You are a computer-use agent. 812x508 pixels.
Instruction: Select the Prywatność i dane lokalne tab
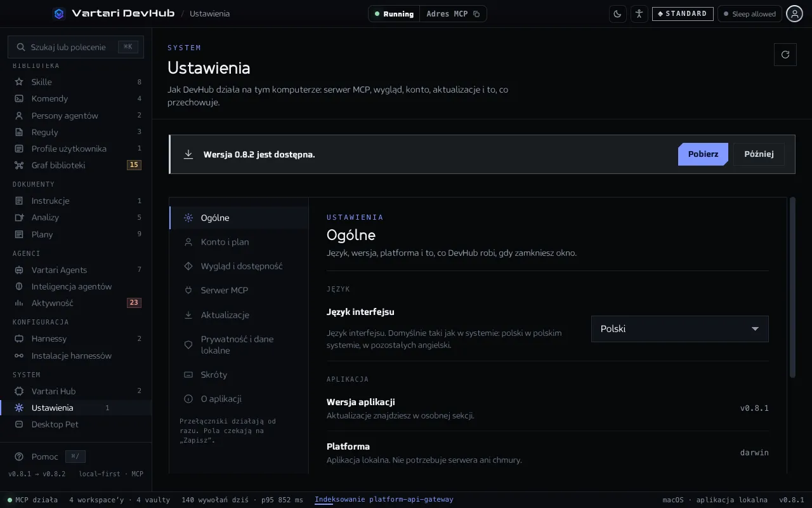coord(239,345)
